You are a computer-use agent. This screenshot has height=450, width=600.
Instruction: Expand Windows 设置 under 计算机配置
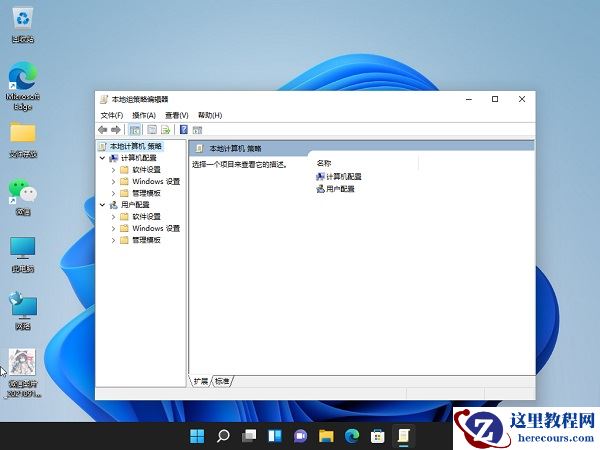pos(114,181)
